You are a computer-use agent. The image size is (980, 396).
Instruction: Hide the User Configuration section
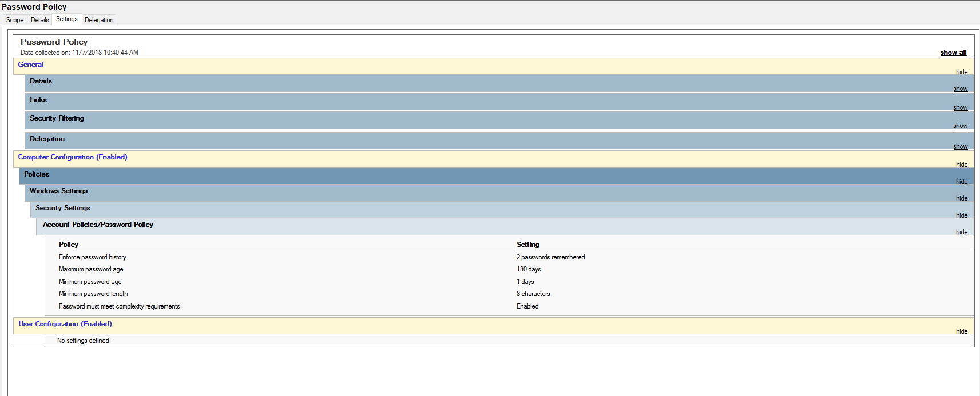[961, 331]
